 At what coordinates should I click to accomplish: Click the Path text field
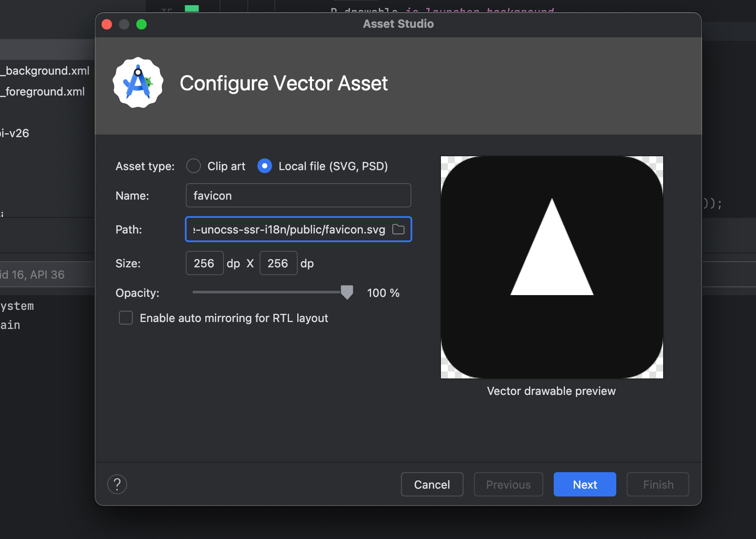tap(289, 229)
